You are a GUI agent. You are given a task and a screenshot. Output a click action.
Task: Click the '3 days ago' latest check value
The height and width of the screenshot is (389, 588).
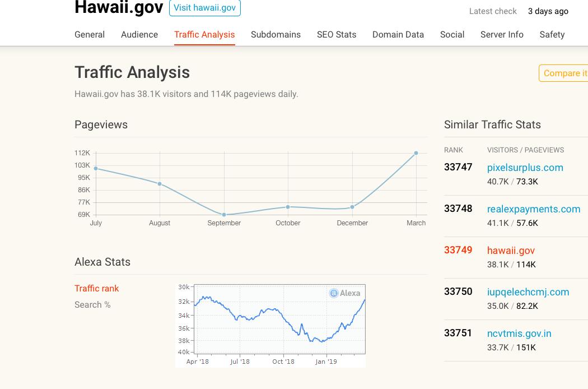tap(548, 11)
